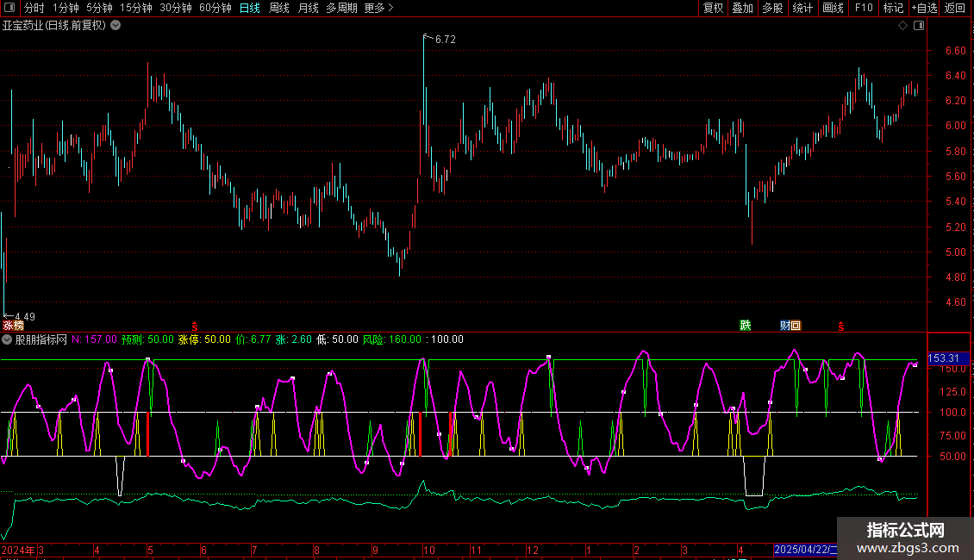This screenshot has width=974, height=560.
Task: Click the 2025/04/22 date label
Action: [806, 550]
